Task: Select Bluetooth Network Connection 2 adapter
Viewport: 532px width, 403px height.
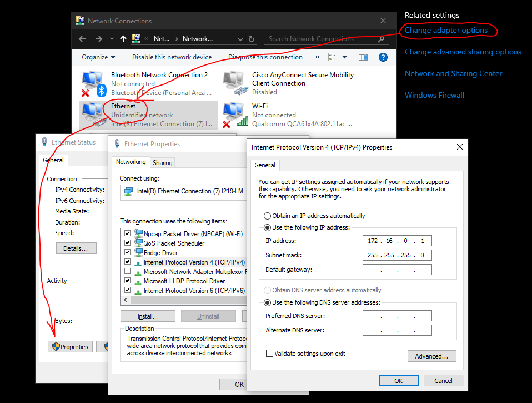Action: click(x=93, y=83)
